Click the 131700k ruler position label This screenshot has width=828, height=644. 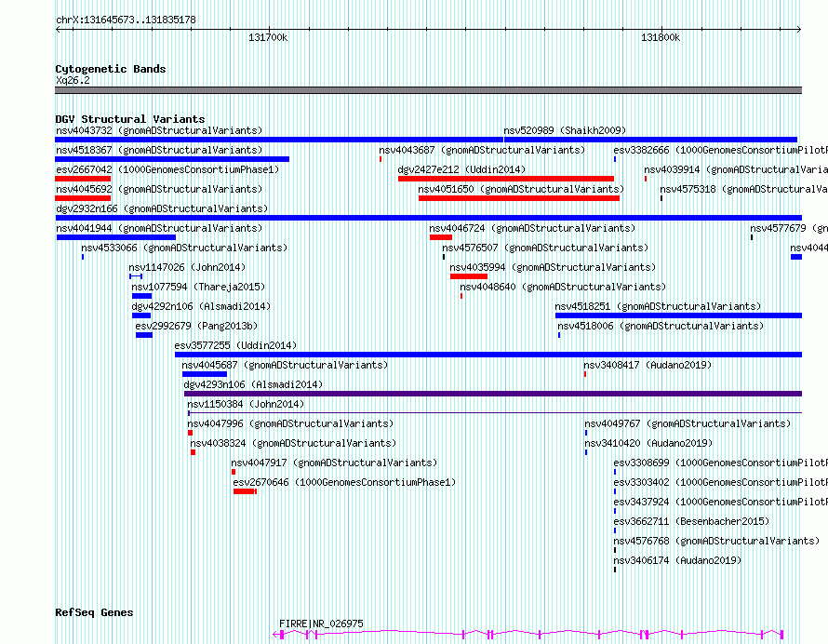[x=268, y=37]
